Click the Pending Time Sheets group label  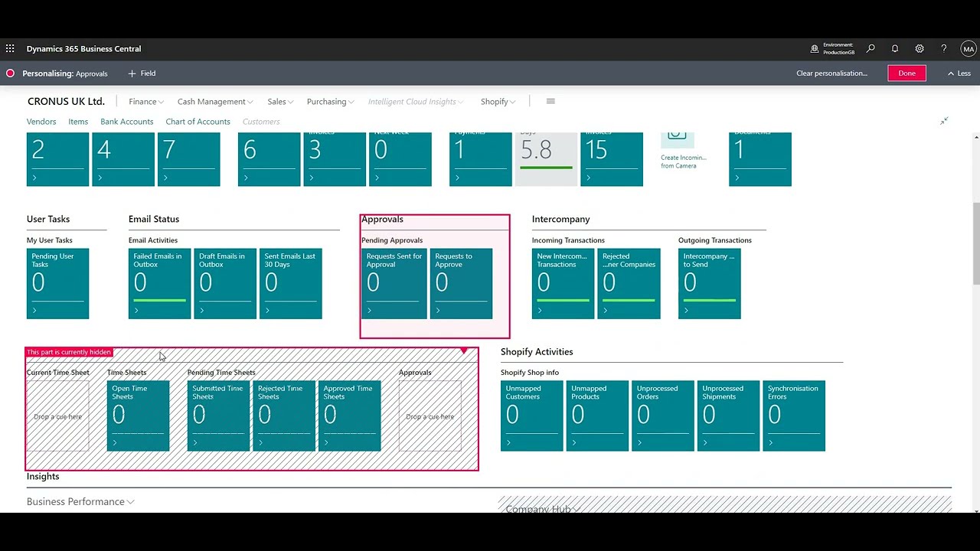click(x=221, y=373)
